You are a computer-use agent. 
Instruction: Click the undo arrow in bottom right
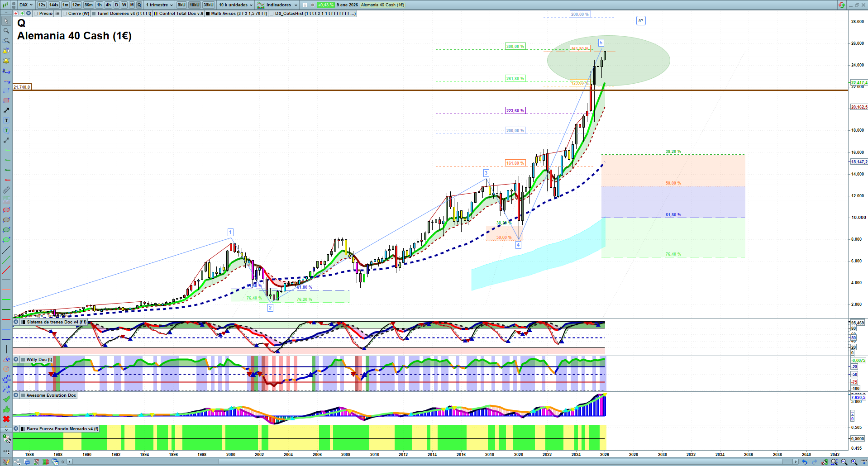pos(804,462)
